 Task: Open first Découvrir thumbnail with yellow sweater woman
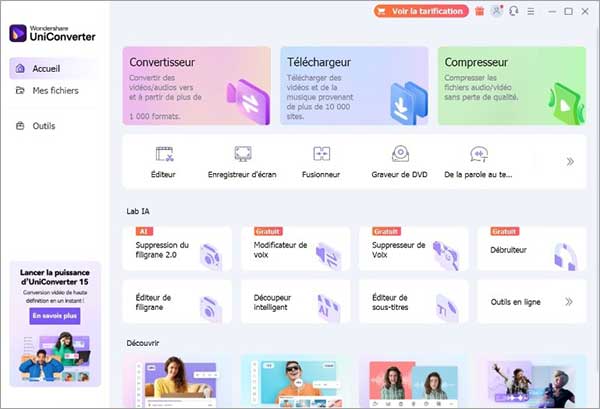point(177,381)
